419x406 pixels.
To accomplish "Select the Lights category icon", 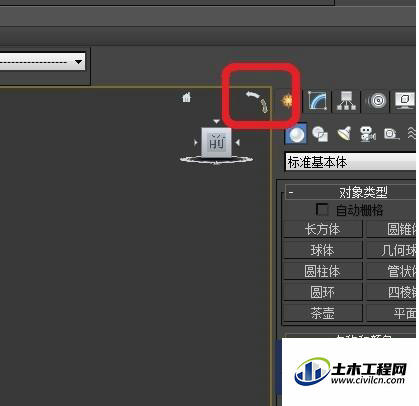I will tap(345, 134).
